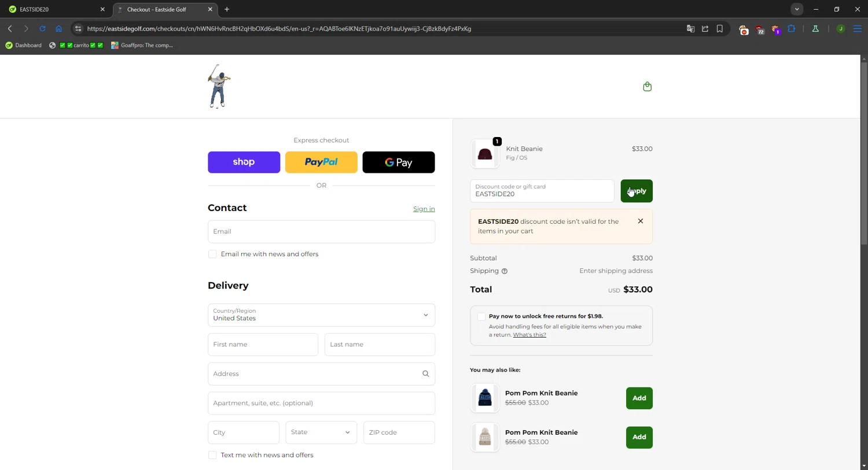868x470 pixels.
Task: Go back with the browser back arrow
Action: coord(10,28)
